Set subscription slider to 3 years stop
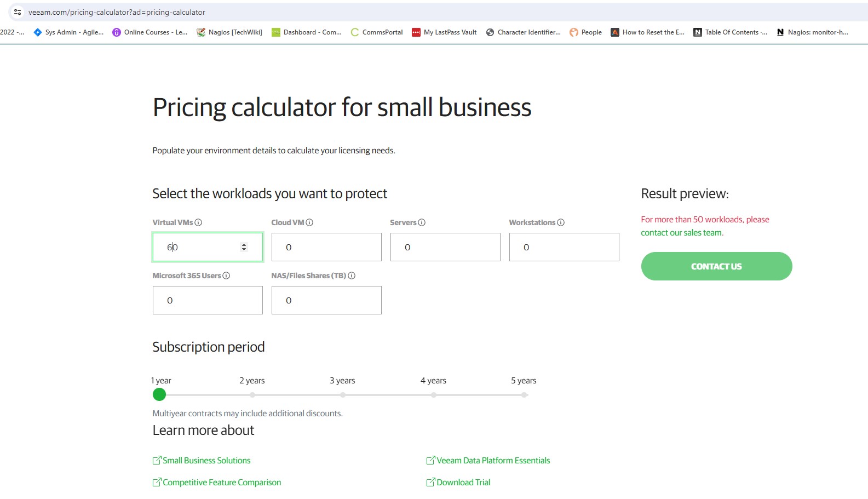The height and width of the screenshot is (499, 868). tap(343, 395)
